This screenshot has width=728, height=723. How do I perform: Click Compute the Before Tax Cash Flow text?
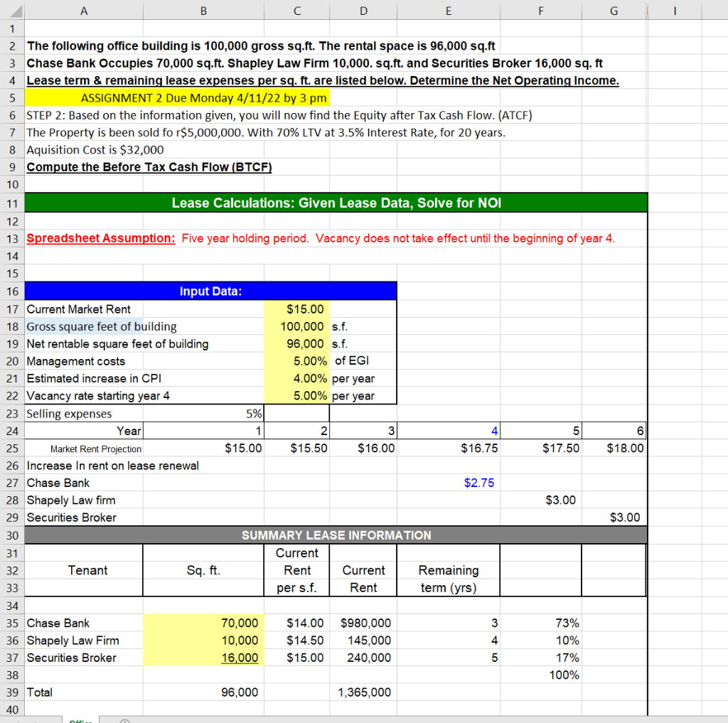click(149, 167)
